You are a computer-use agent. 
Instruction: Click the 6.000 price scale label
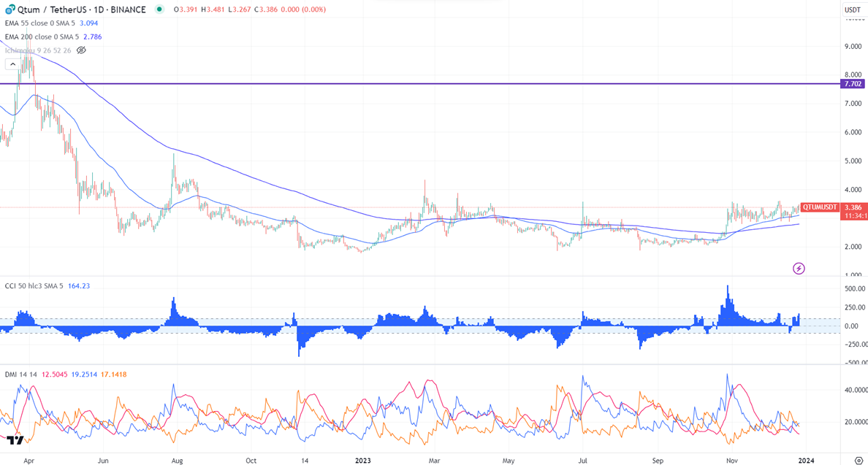click(x=853, y=132)
